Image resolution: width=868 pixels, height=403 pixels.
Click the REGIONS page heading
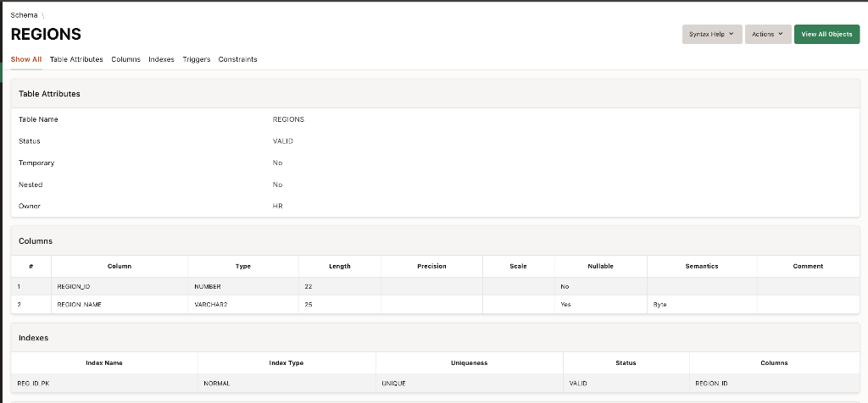click(46, 34)
